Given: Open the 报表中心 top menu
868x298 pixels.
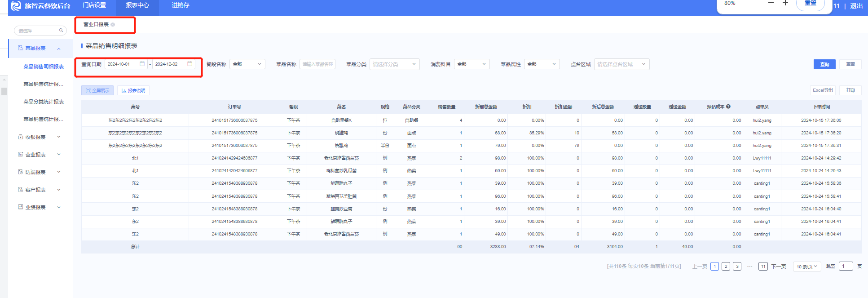Looking at the screenshot, I should [x=137, y=5].
